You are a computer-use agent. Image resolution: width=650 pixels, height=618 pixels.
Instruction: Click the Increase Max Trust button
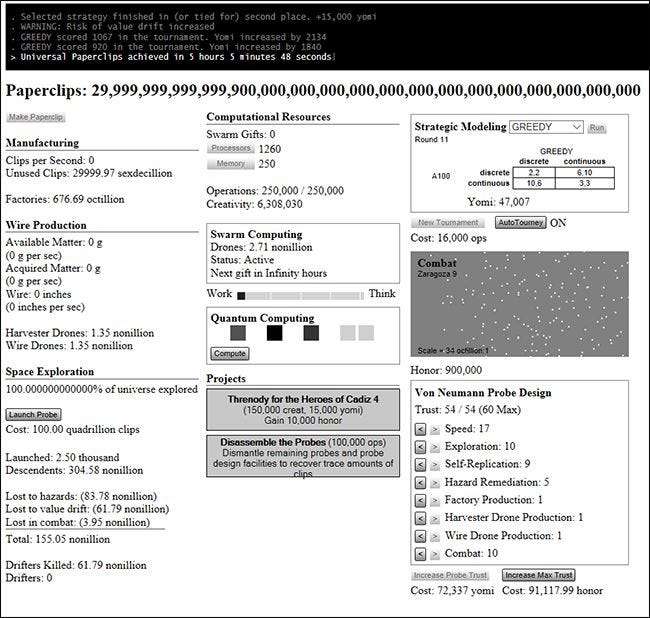click(539, 576)
